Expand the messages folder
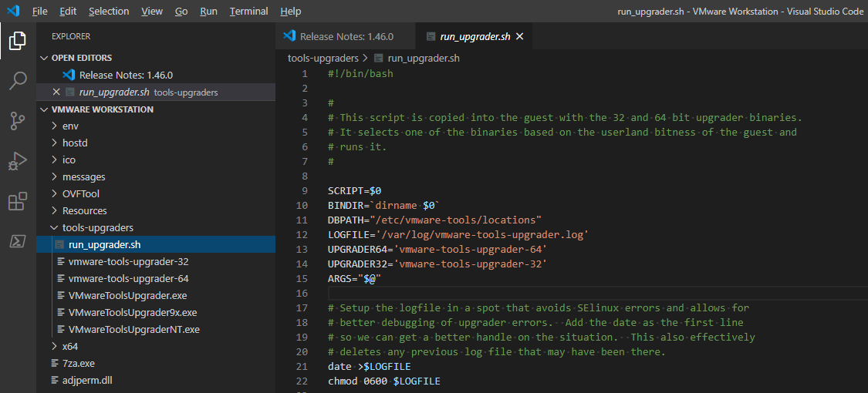The image size is (868, 393). tap(54, 177)
